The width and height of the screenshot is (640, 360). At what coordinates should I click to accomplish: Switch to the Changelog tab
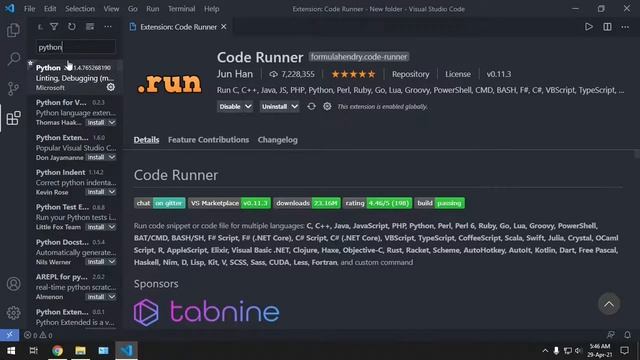tap(278, 140)
